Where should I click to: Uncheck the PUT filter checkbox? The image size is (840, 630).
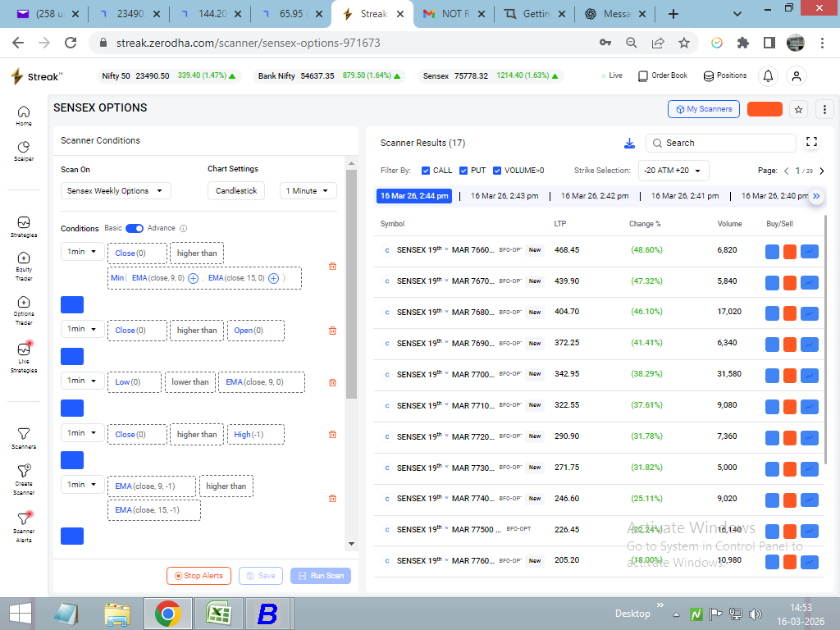coord(463,171)
